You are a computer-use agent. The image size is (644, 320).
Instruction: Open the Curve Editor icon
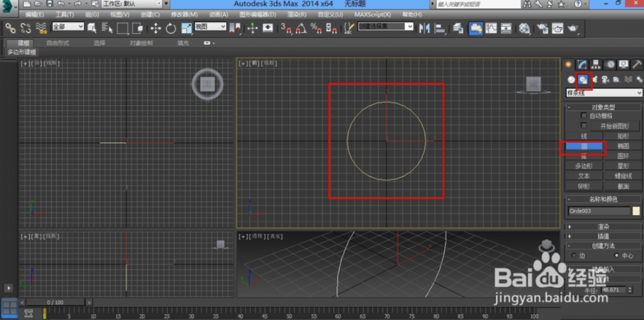pyautogui.click(x=491, y=28)
